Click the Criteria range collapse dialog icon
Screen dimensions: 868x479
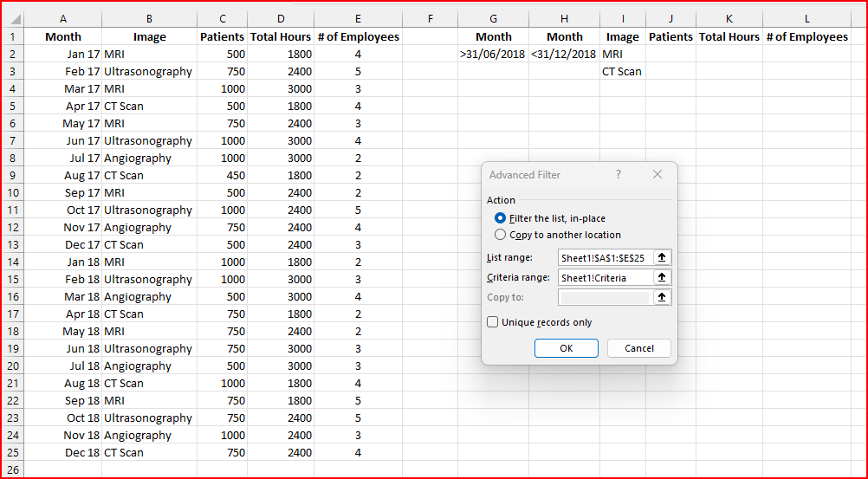pyautogui.click(x=662, y=277)
